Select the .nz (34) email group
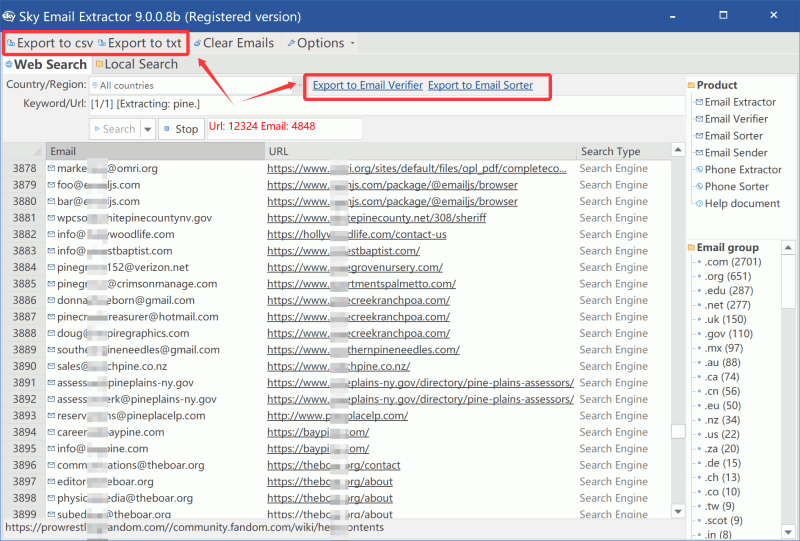This screenshot has width=800, height=541. click(722, 420)
